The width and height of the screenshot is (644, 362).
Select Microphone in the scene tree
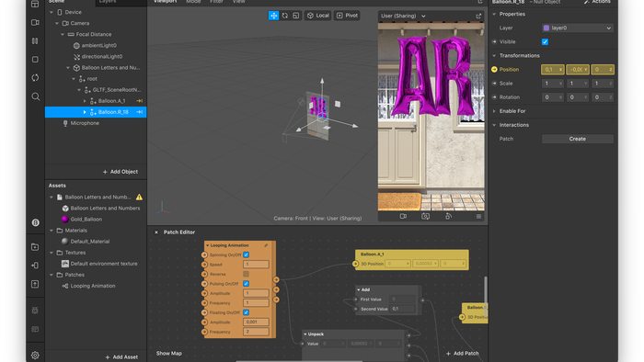[x=85, y=123]
